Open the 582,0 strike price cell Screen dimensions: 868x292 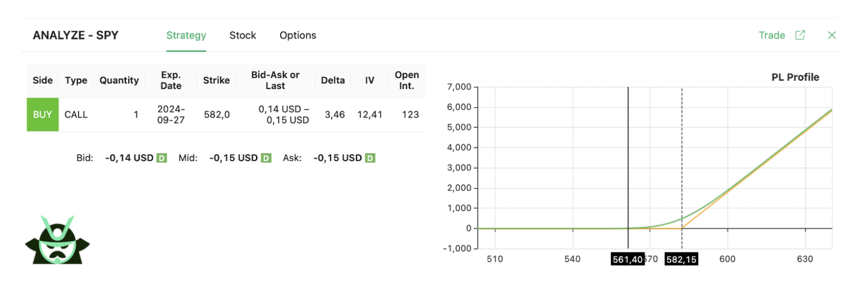click(216, 115)
